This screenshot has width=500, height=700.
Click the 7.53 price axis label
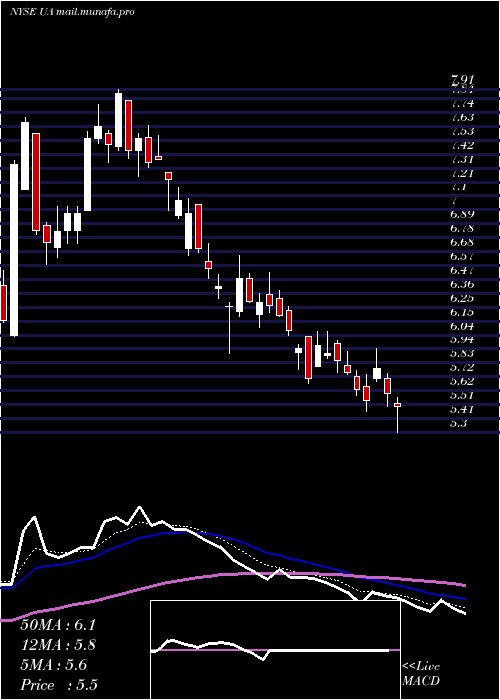tap(462, 131)
